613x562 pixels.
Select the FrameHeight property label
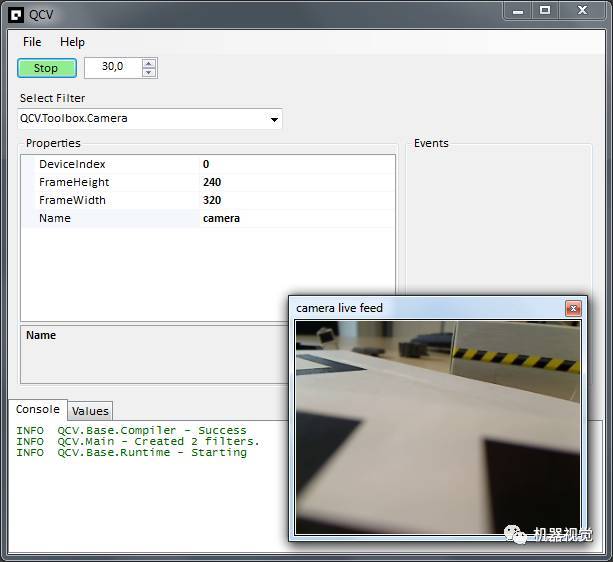coord(74,182)
